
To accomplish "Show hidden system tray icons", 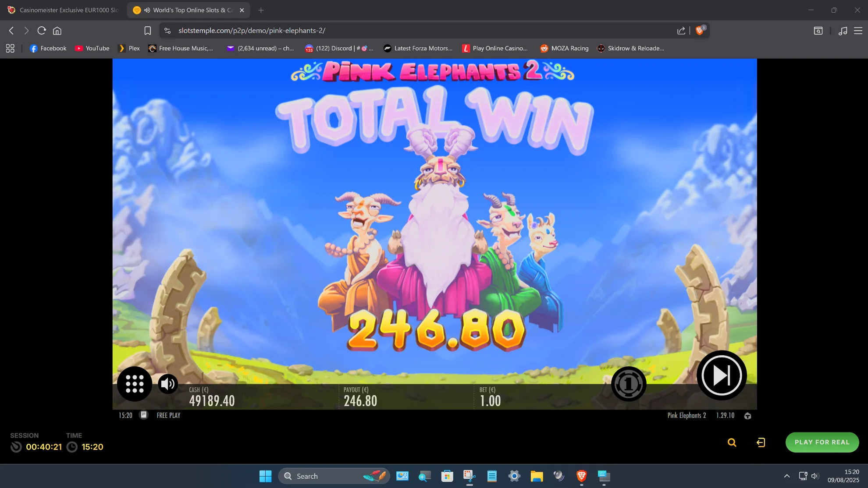I will pos(787,476).
